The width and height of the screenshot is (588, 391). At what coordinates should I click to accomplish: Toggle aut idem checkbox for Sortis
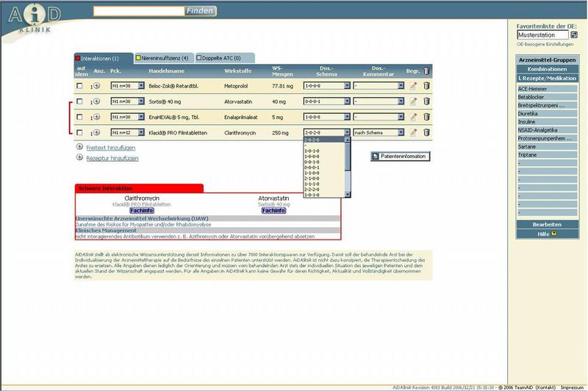79,101
